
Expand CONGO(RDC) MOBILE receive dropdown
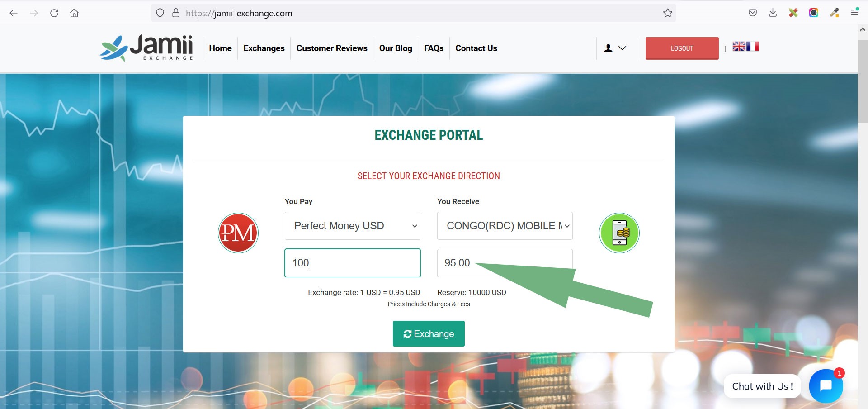click(x=505, y=226)
